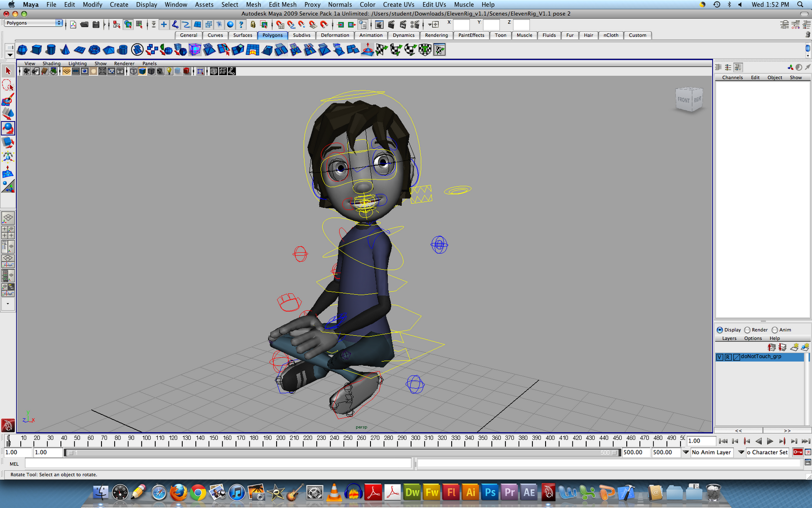The image size is (812, 508).
Task: Open Firefox from the Dock
Action: click(178, 492)
